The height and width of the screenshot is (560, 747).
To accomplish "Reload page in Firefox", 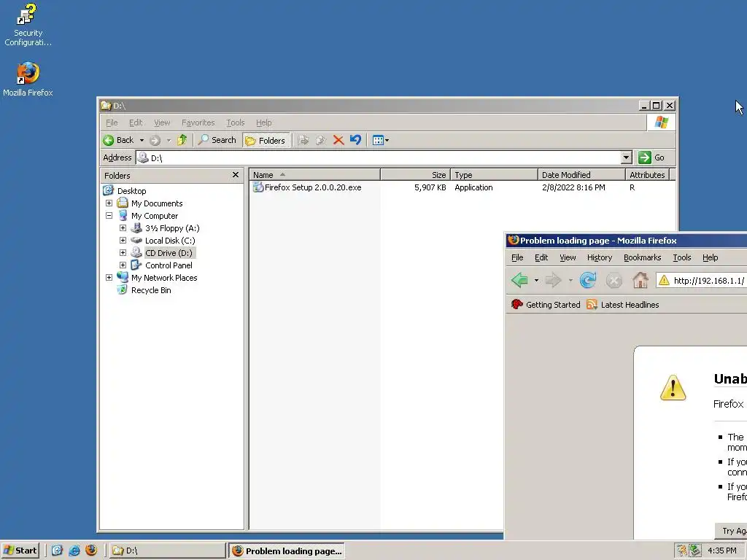I will [x=588, y=280].
